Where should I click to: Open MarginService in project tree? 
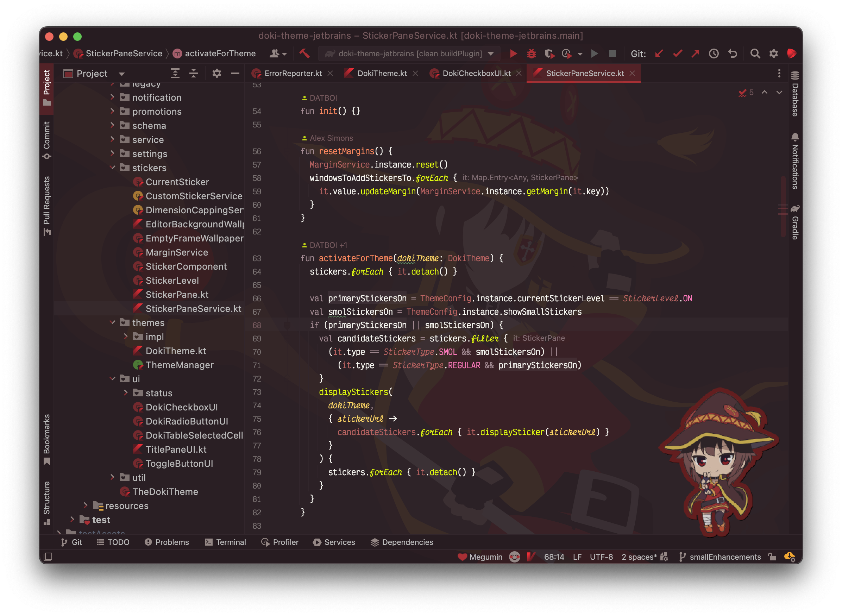(176, 252)
